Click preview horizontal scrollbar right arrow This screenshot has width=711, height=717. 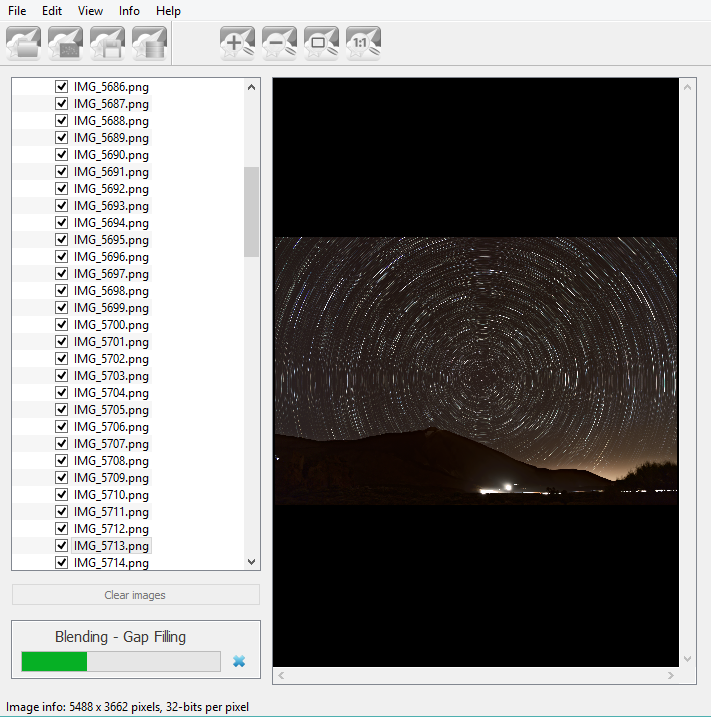[x=671, y=675]
